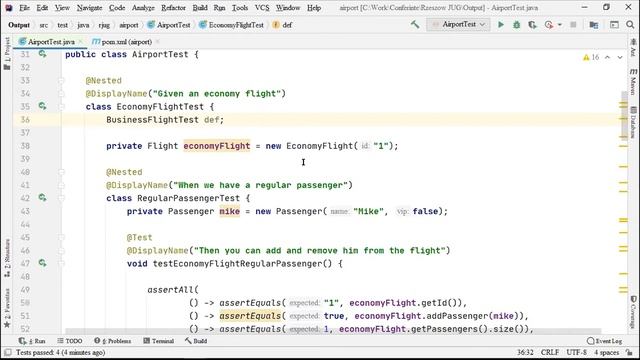Open the Problems tool window
Image resolution: width=640 pixels, height=360 pixels.
(x=113, y=341)
